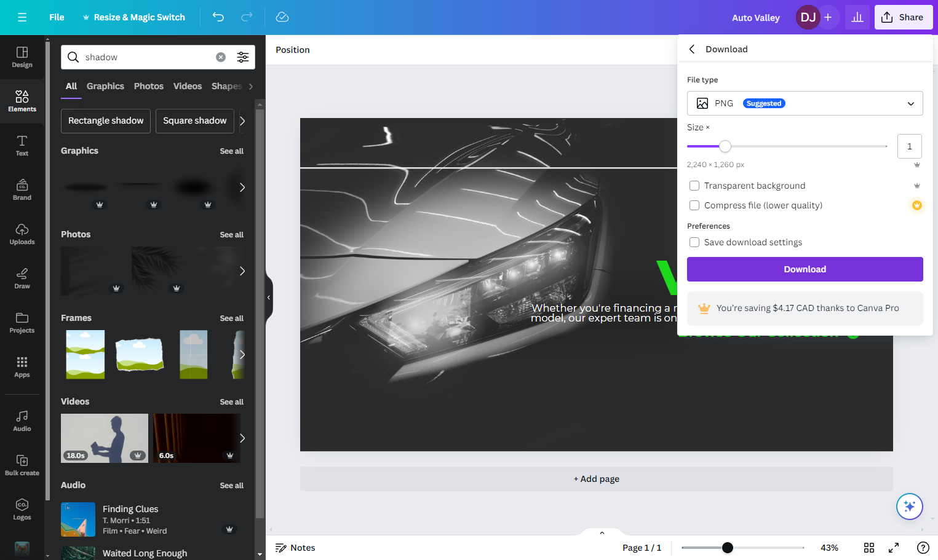Open the Projects sidebar panel

tap(22, 323)
